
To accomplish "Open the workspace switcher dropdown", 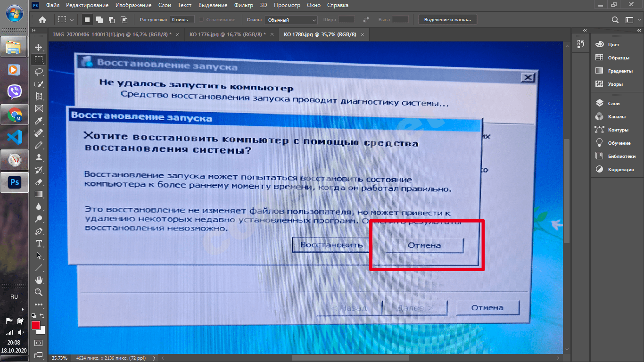I will coord(630,20).
